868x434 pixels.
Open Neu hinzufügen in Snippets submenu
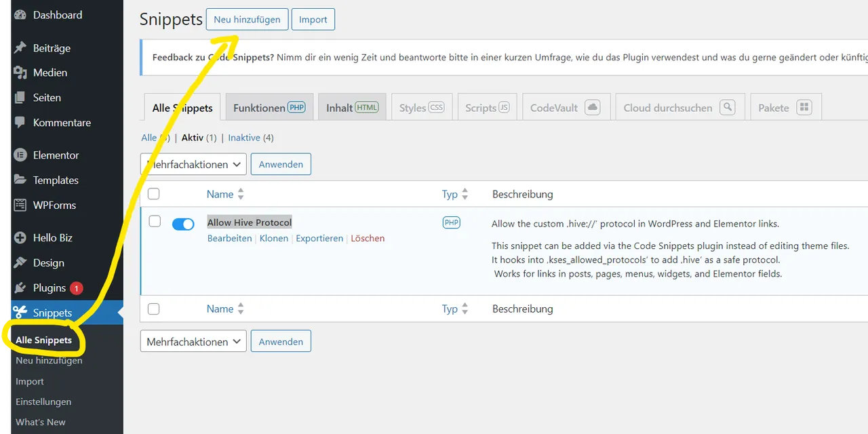point(49,361)
